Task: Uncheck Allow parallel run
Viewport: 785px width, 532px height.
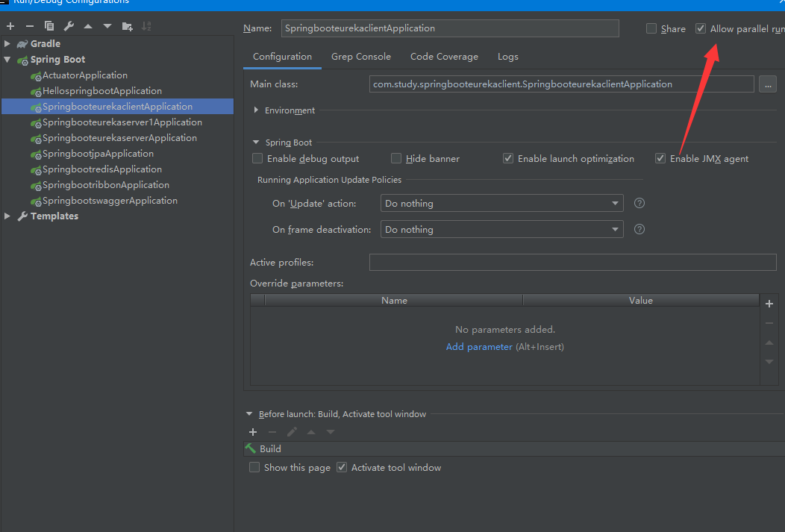Action: pos(701,28)
